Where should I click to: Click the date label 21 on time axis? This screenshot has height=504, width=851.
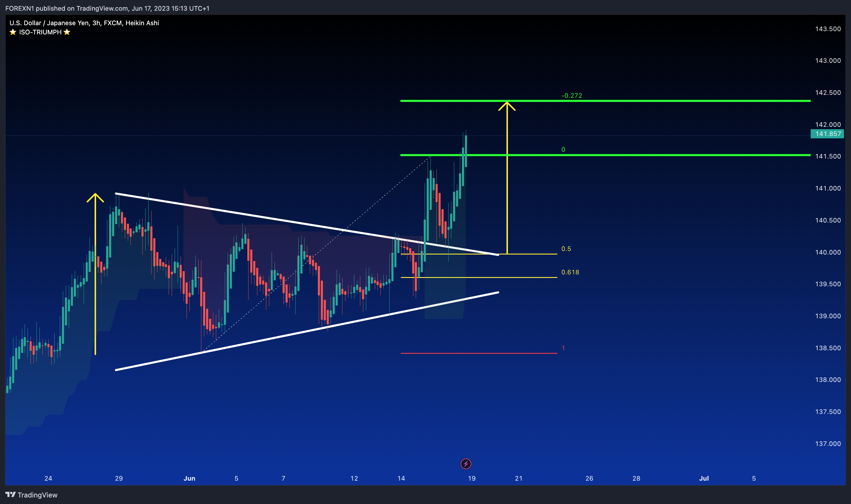519,478
